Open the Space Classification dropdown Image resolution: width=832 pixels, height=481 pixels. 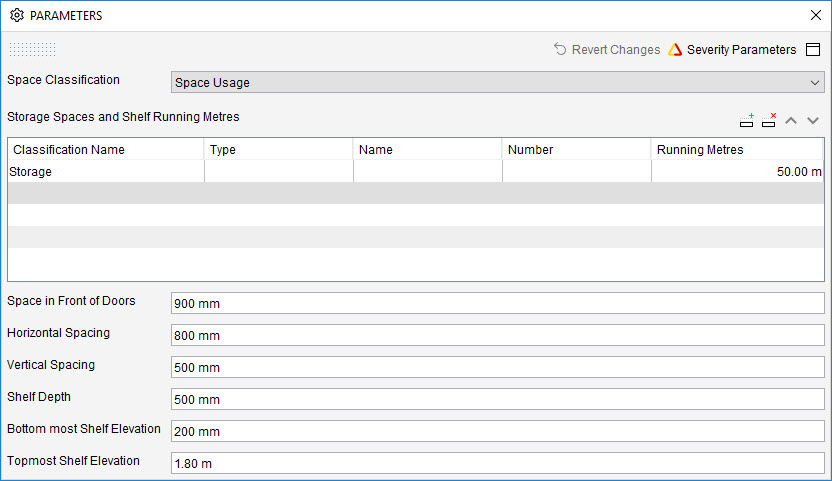click(x=497, y=82)
